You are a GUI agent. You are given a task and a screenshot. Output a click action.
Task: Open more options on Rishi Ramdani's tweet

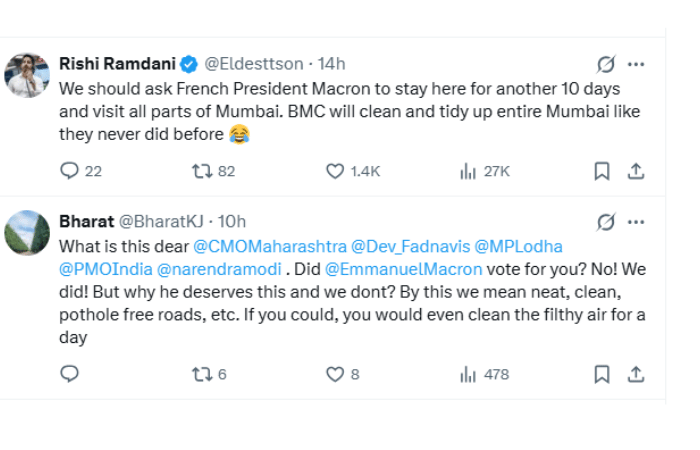pyautogui.click(x=636, y=65)
